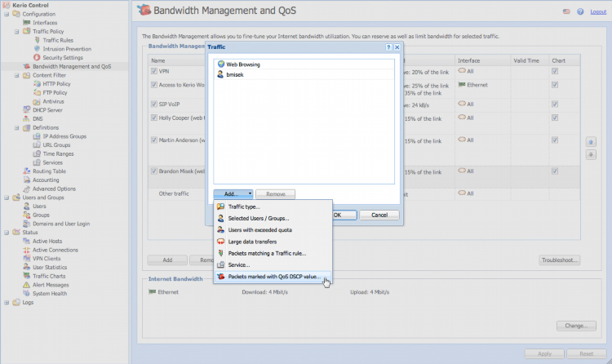612x364 pixels.
Task: Click Cancel in the Traffic dialog
Action: [x=379, y=215]
